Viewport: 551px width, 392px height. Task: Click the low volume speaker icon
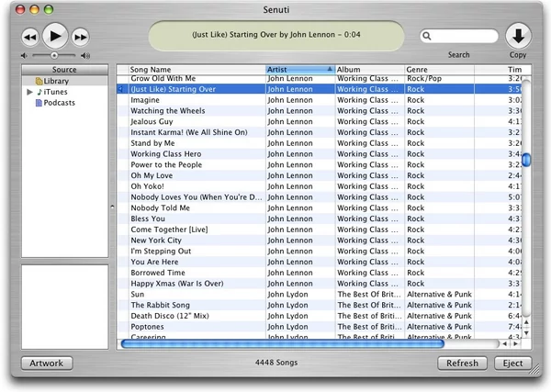24,55
